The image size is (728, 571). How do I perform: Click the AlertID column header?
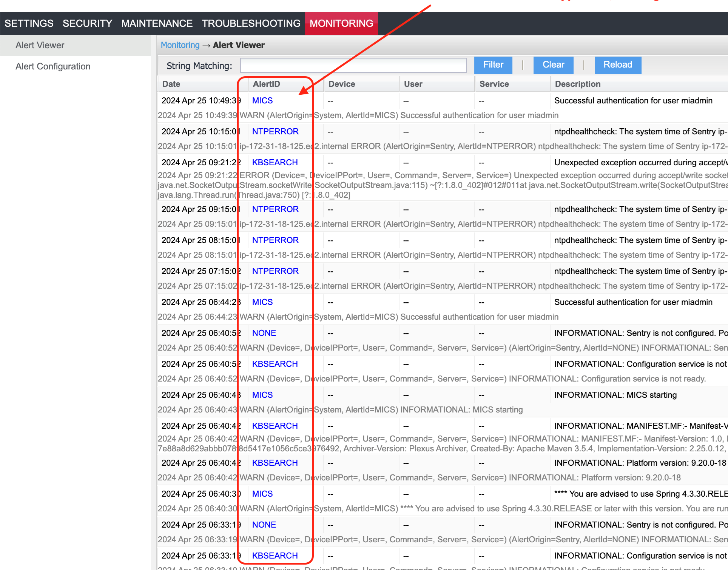click(266, 84)
